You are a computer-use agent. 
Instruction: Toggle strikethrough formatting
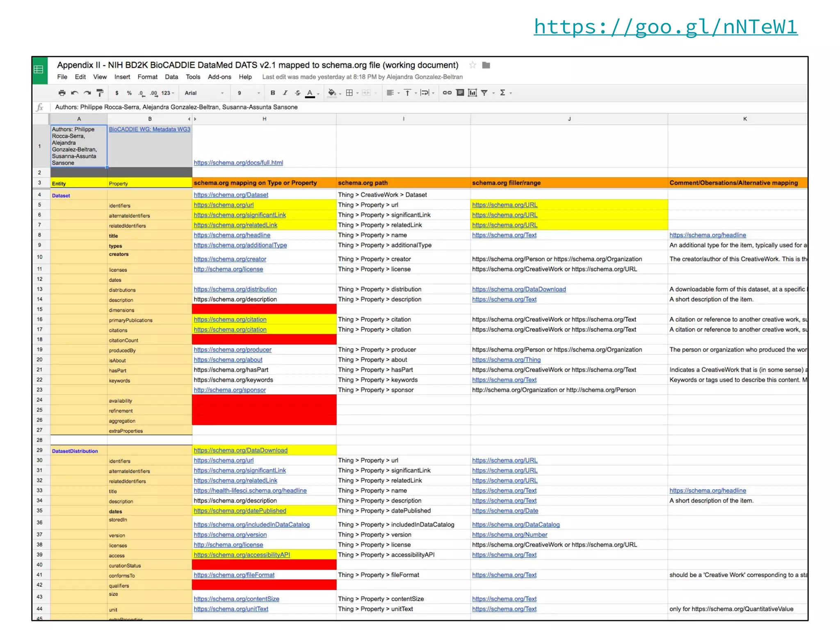(x=298, y=93)
